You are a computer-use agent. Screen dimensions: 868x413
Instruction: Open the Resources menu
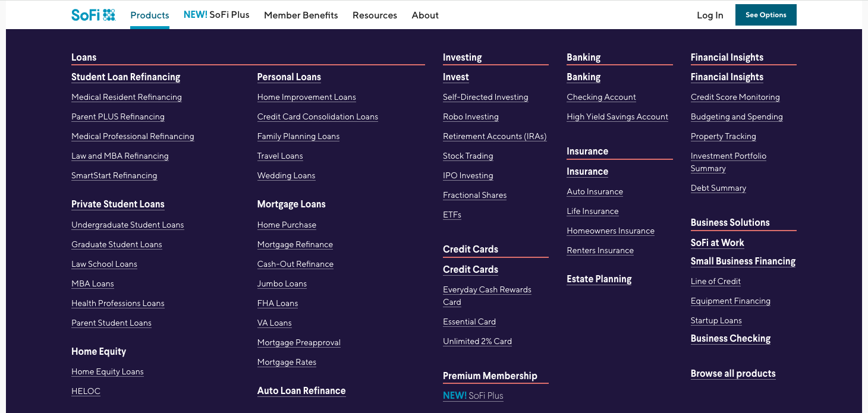(x=375, y=15)
